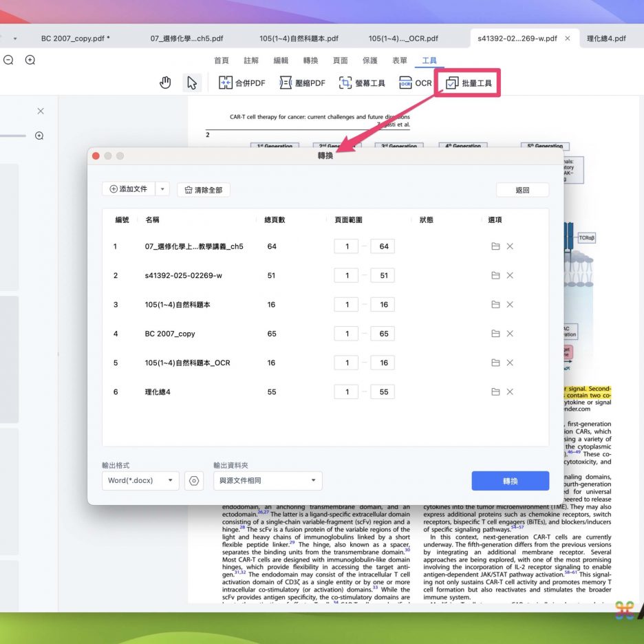
Task: Remove 理化總4 from the conversion list
Action: click(510, 392)
